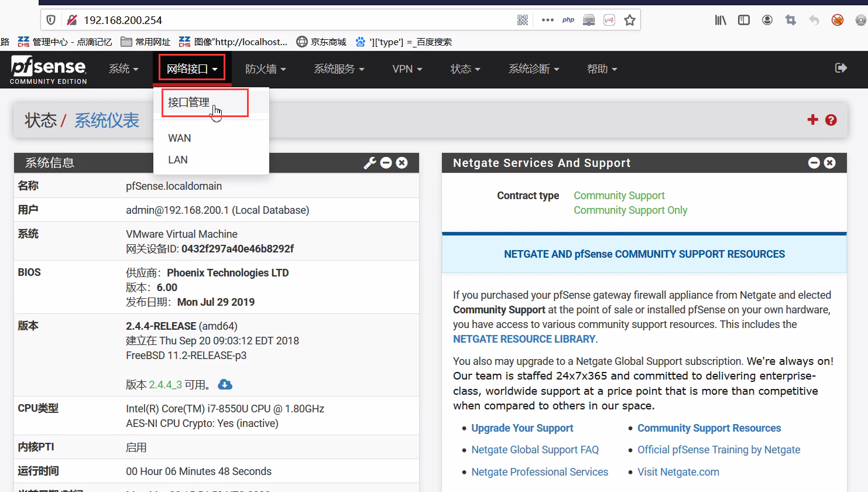The image size is (868, 492).
Task: Select WAN from the interfaces menu
Action: [180, 138]
